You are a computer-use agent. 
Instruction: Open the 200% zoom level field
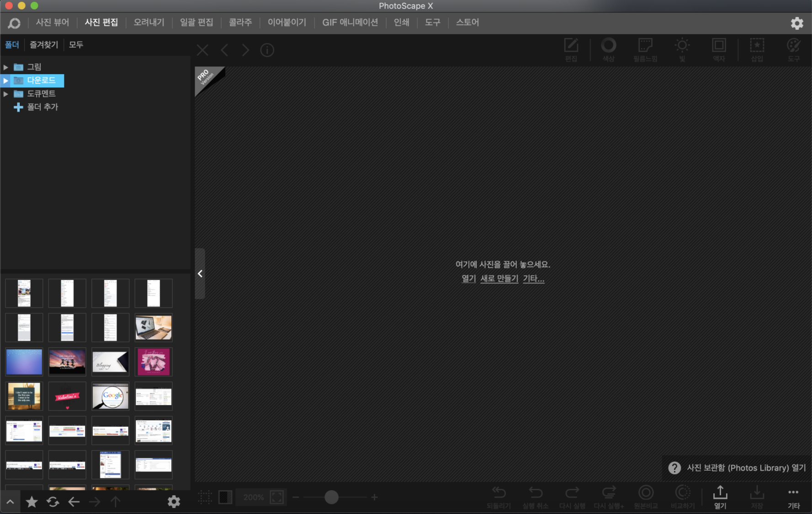coord(254,497)
